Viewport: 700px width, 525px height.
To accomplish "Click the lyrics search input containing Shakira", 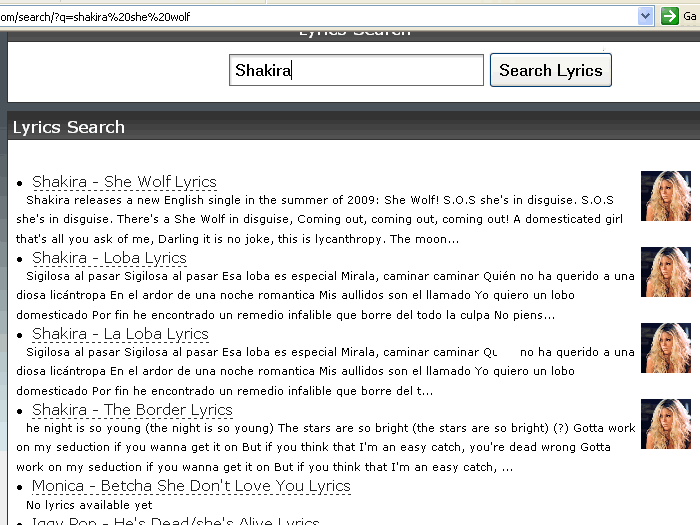I will 356,70.
